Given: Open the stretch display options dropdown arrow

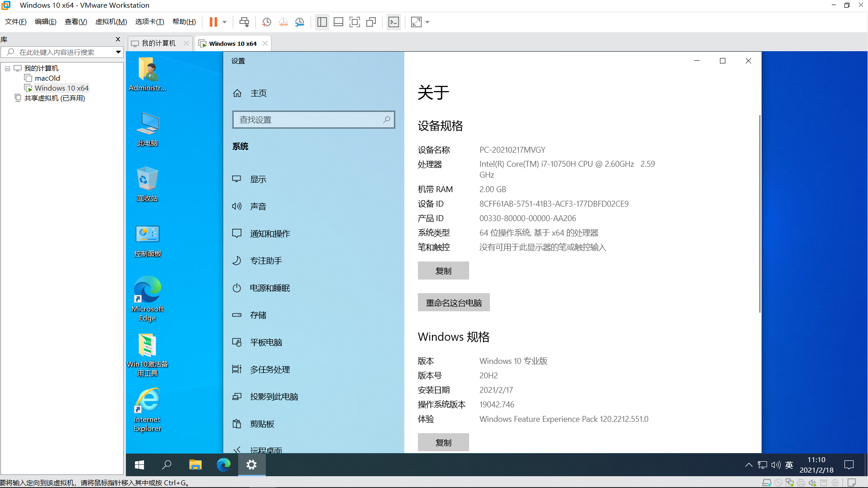Looking at the screenshot, I should click(427, 22).
